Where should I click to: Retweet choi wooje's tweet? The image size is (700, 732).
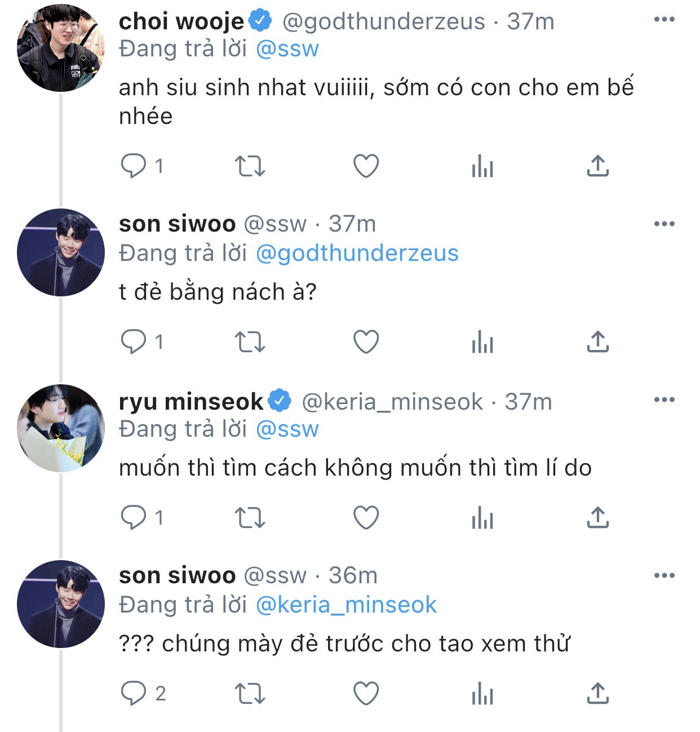[x=250, y=166]
